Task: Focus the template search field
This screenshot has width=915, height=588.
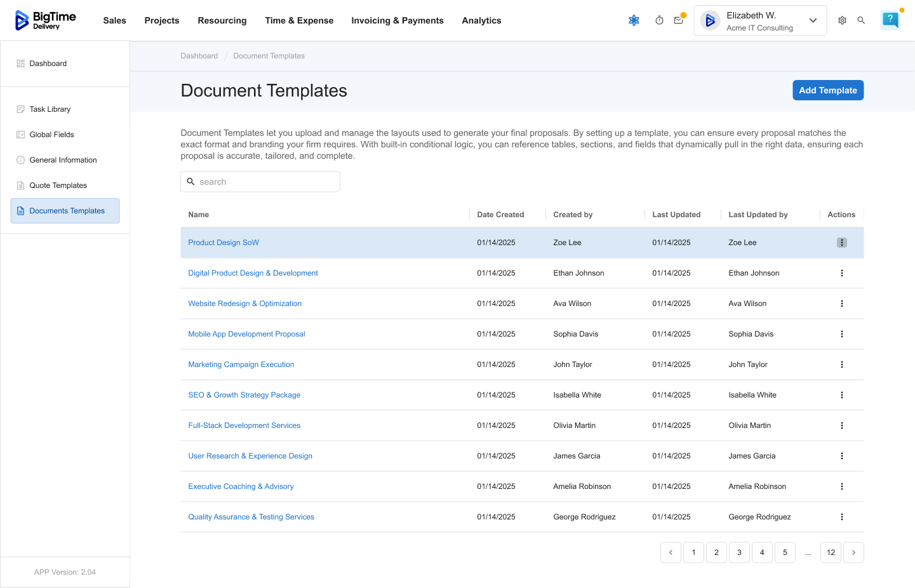Action: point(260,182)
